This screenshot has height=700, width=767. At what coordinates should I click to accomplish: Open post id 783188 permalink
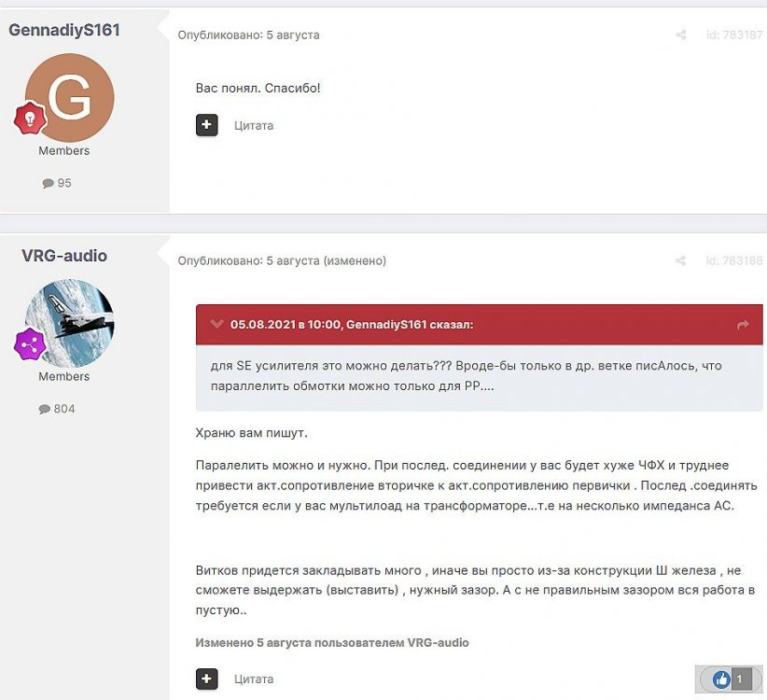pyautogui.click(x=734, y=260)
